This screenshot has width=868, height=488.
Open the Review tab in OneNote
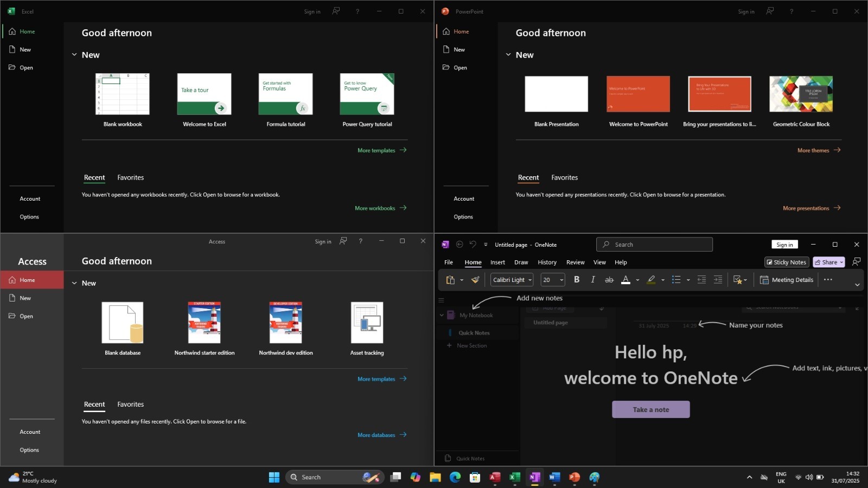[x=575, y=262]
